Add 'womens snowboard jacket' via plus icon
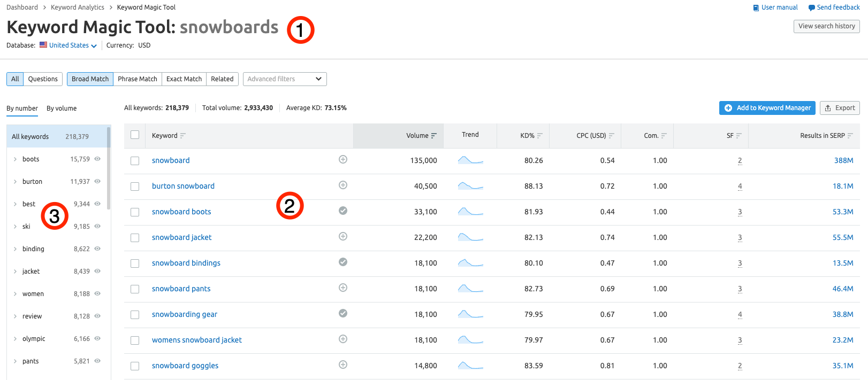868x380 pixels. click(x=343, y=339)
